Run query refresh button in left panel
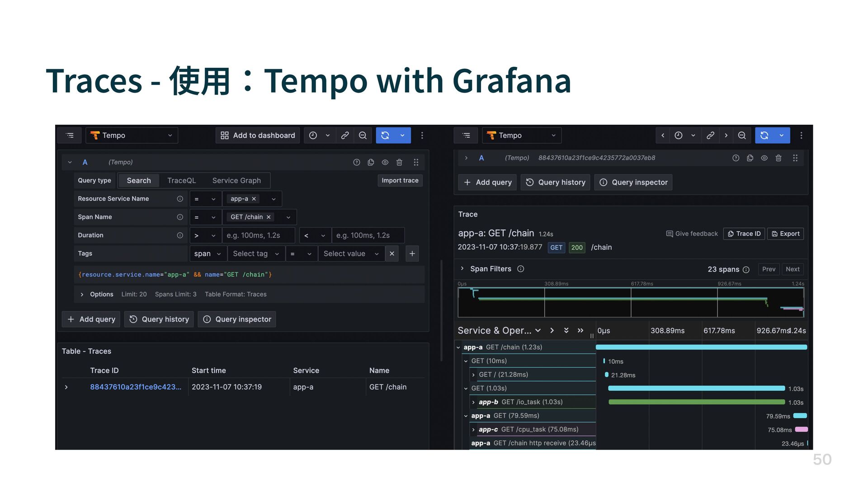868x488 pixels. tap(385, 136)
